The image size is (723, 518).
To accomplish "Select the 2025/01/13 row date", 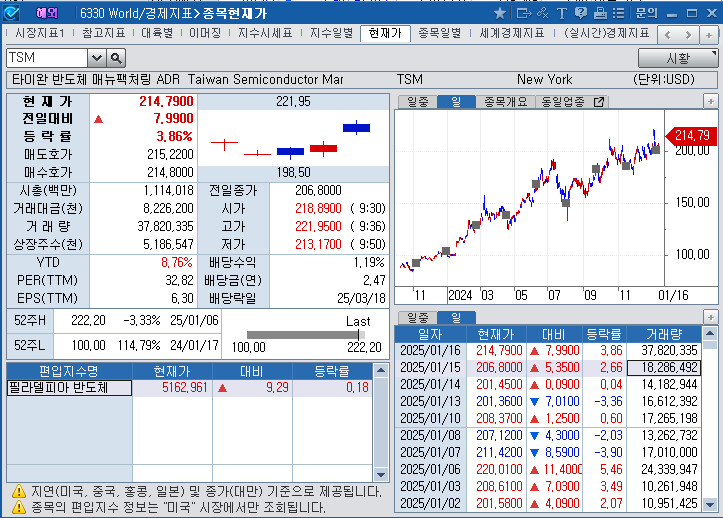I will [x=430, y=401].
